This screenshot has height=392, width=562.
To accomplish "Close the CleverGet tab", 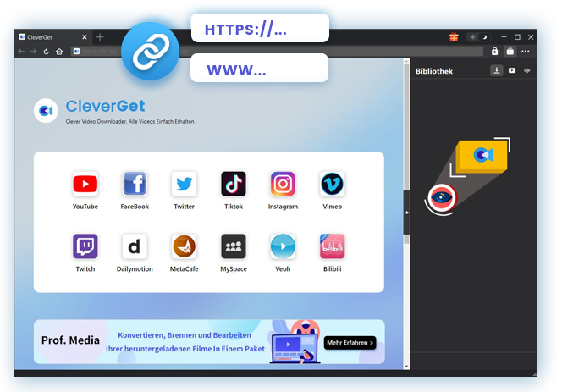I will (85, 37).
